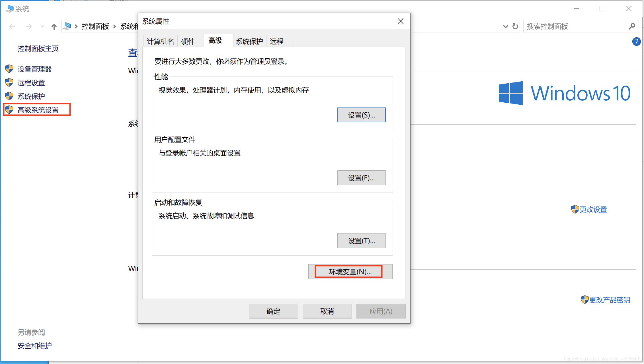Click the shield icon beside 更改设置
This screenshot has width=644, height=364.
point(575,209)
